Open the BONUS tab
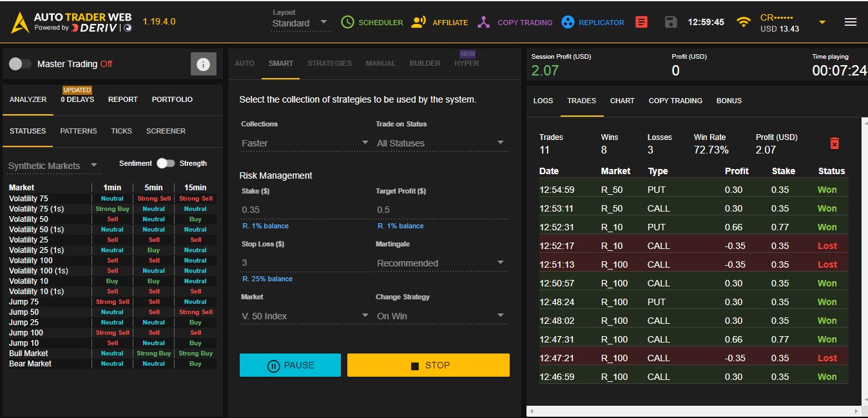 [x=729, y=101]
